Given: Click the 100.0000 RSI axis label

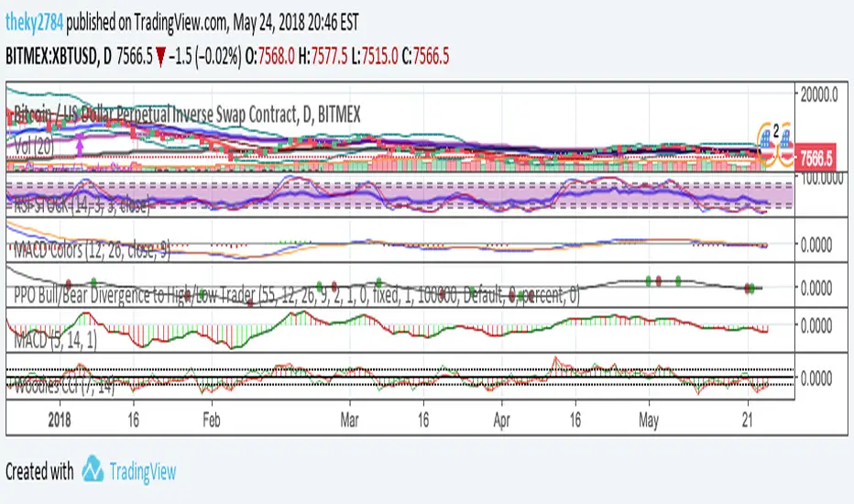Looking at the screenshot, I should click(x=822, y=178).
